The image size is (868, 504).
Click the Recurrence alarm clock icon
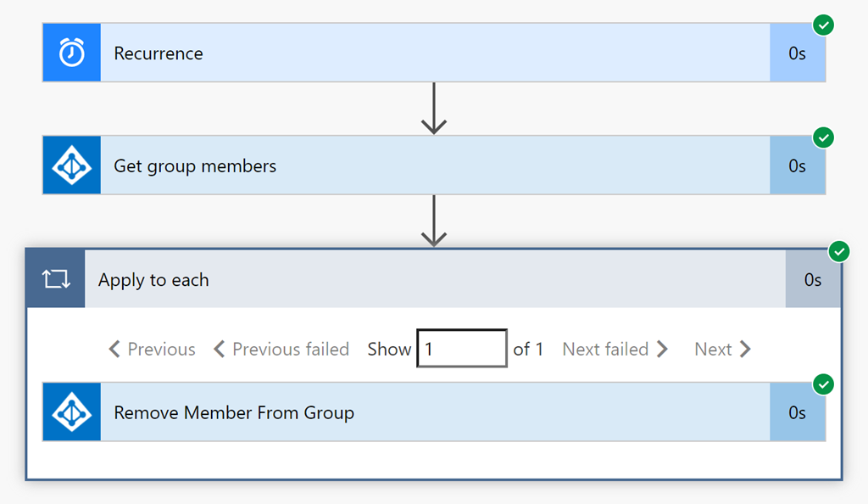click(x=72, y=53)
